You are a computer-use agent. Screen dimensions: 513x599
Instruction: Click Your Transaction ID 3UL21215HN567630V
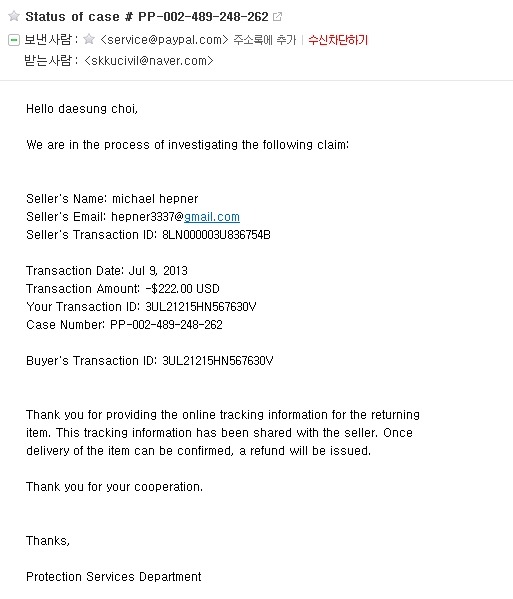[201, 307]
